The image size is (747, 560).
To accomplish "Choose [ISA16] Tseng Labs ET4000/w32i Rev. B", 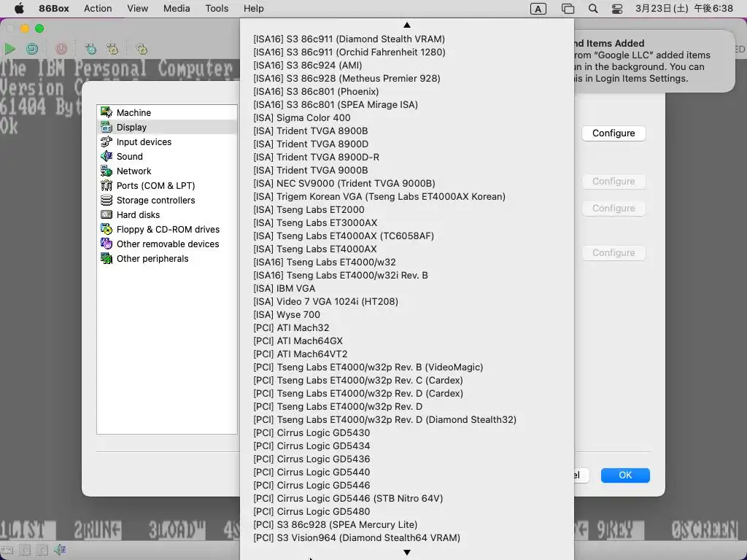I will click(x=407, y=275).
